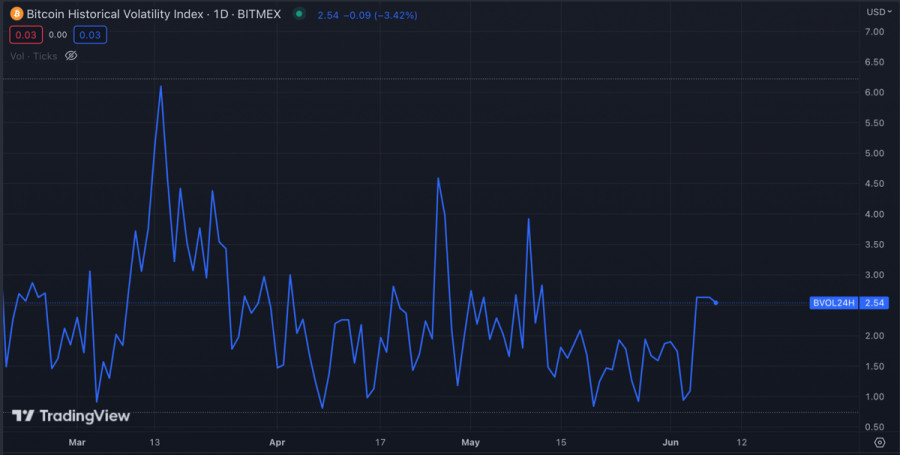This screenshot has width=900, height=455.
Task: Open the USD currency dropdown
Action: 877,12
